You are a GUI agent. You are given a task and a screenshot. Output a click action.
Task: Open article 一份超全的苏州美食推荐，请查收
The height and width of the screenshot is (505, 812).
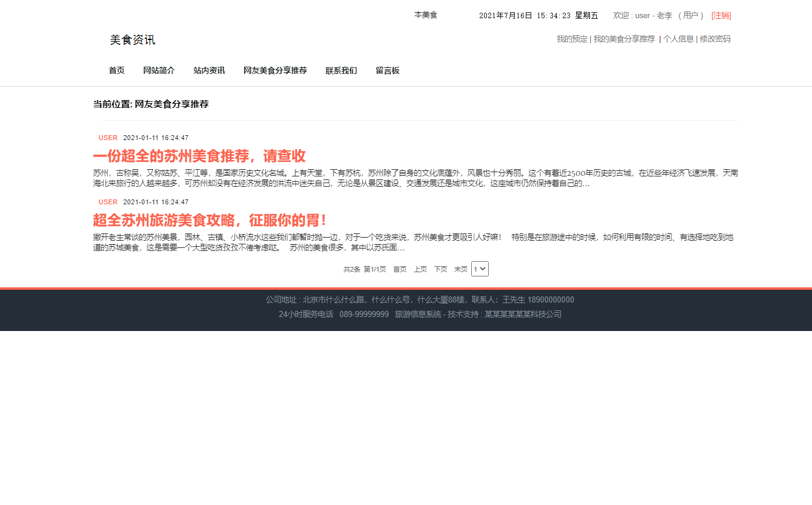pos(200,156)
